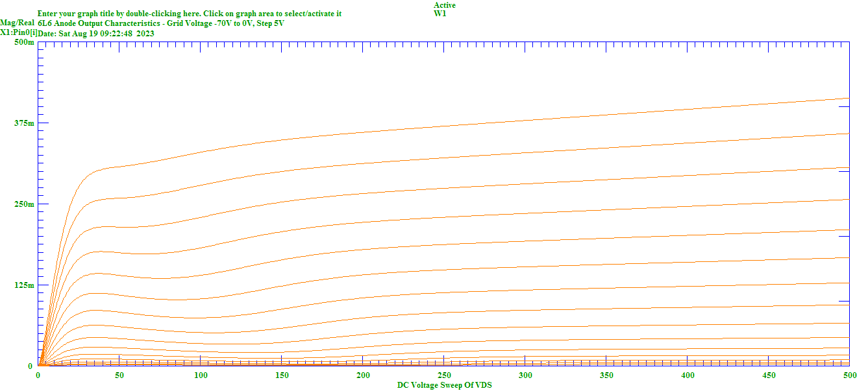Screen dimensions: 868x391
Task: Click the graph title placeholder text
Action: coord(190,14)
